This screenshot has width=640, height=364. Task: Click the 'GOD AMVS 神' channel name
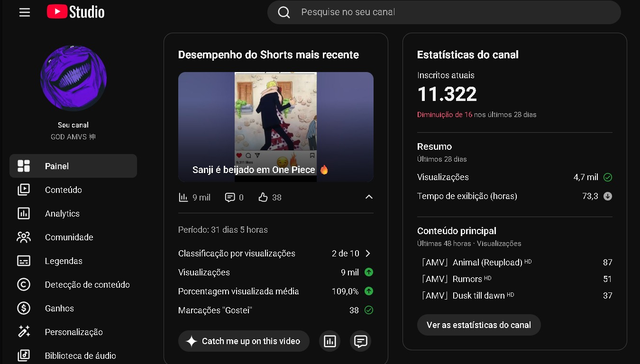[x=73, y=137]
